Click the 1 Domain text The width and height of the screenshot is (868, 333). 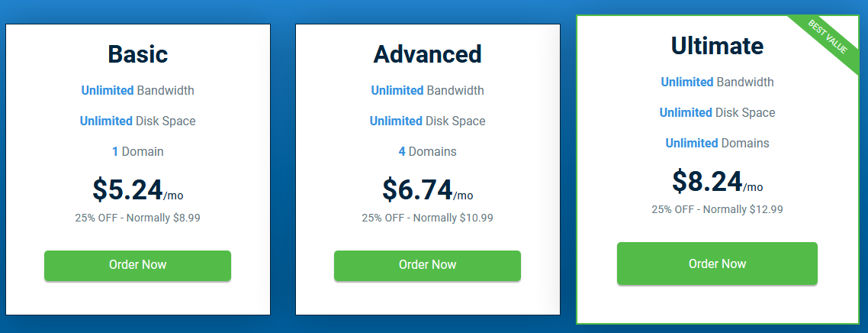coord(137,151)
